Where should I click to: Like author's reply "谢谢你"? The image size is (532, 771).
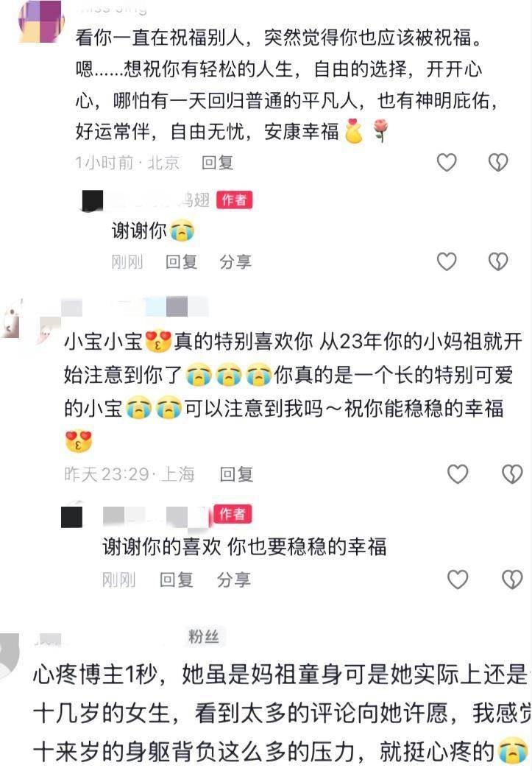[x=447, y=261]
